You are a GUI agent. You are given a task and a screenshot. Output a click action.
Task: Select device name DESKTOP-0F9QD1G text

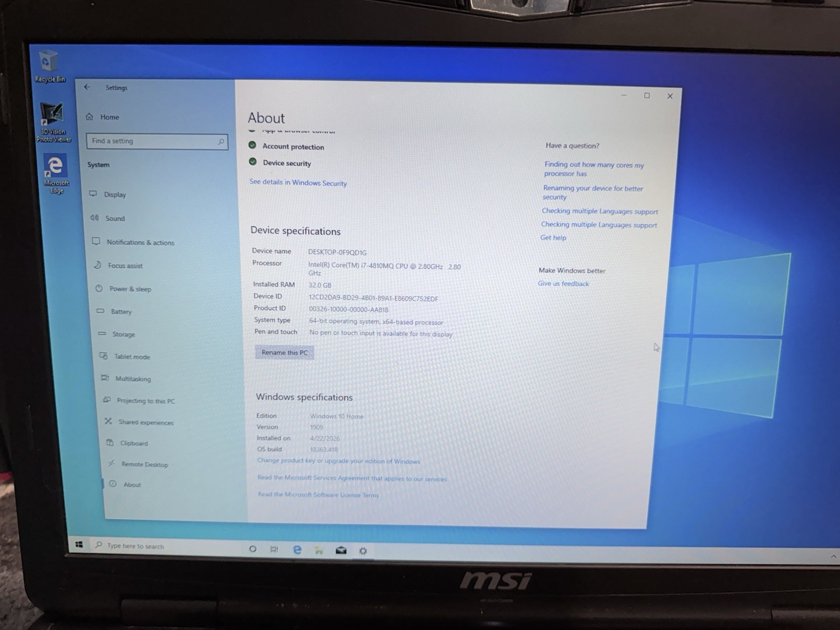(x=337, y=253)
